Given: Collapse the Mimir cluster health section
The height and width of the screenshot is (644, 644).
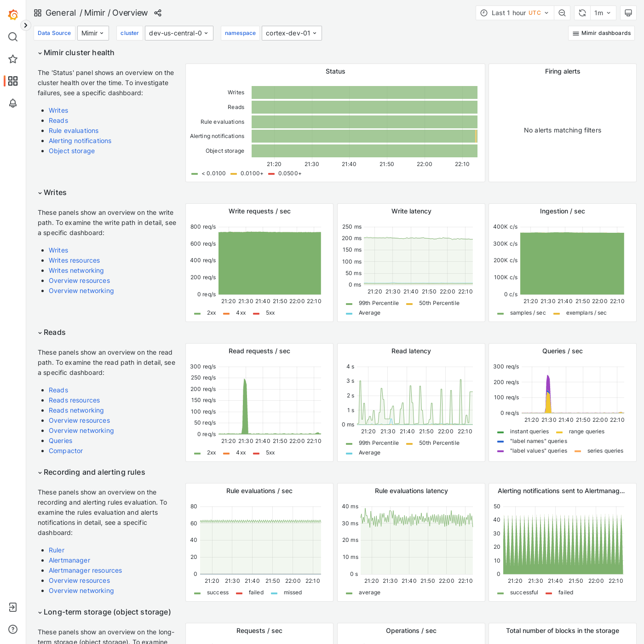Looking at the screenshot, I should (x=40, y=53).
